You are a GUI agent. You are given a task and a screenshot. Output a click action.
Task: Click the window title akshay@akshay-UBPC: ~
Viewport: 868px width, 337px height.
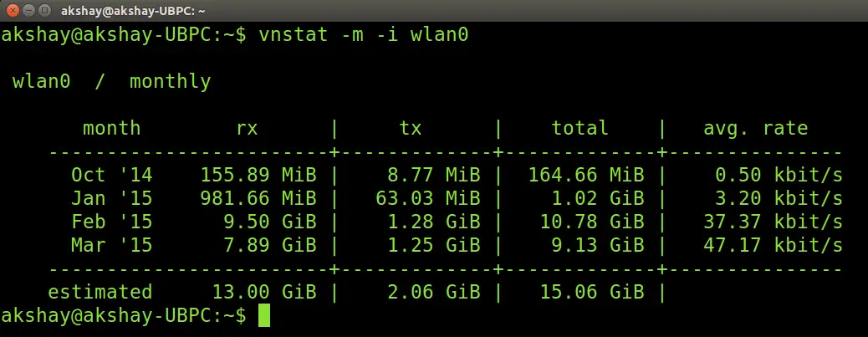[x=133, y=11]
